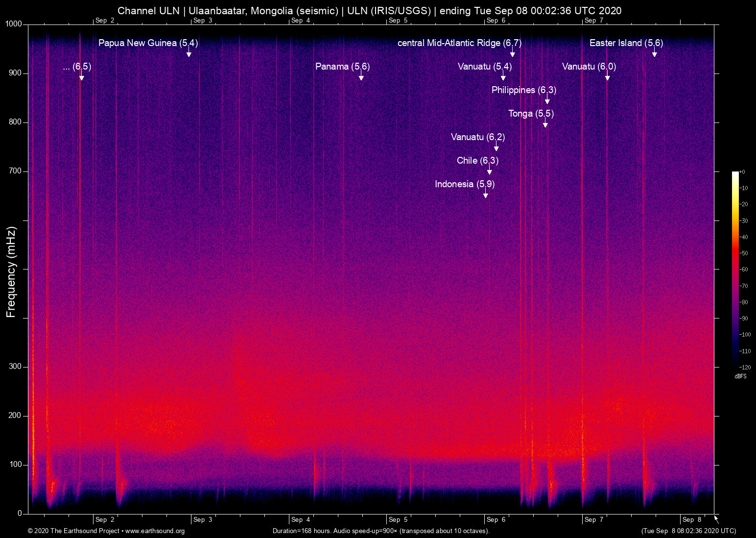Select the arrow marker below Panama (5.6)
The width and height of the screenshot is (756, 538).
(361, 77)
